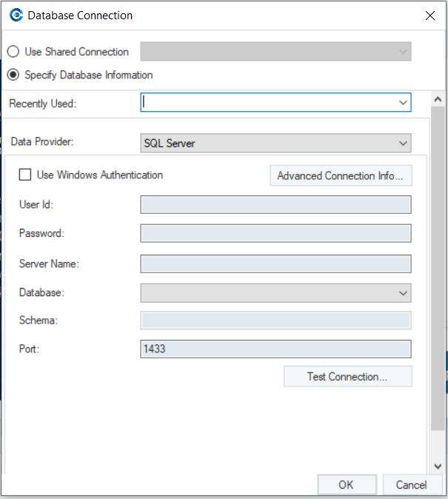Close the Database Connection dialog
The image size is (448, 499).
(430, 15)
